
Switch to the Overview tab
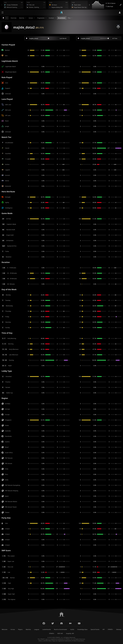(x=13, y=18)
